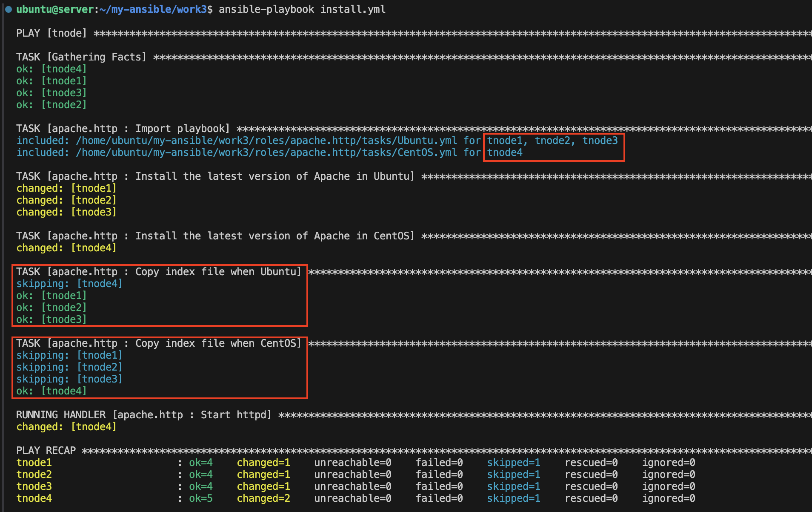Click 'ok: [tnode1]' under Ubuntu copy task
Image resolution: width=812 pixels, height=512 pixels.
pos(51,296)
